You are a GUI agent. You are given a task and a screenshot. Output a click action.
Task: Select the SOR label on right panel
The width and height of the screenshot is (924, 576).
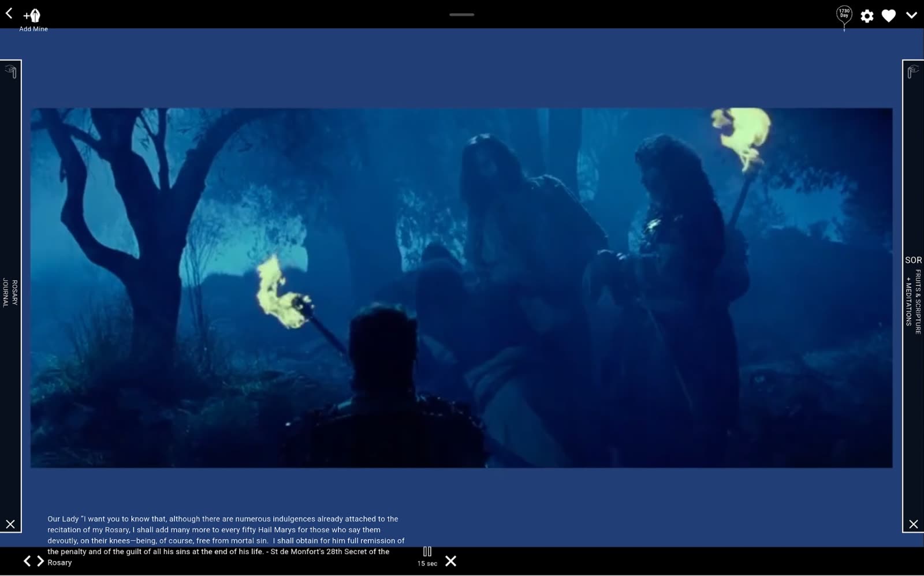click(913, 260)
